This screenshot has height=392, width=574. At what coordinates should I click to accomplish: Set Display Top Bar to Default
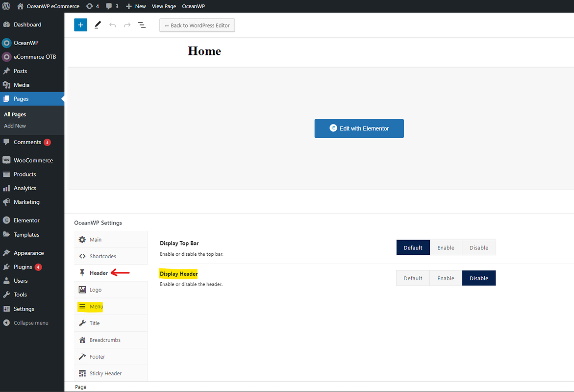(x=413, y=248)
